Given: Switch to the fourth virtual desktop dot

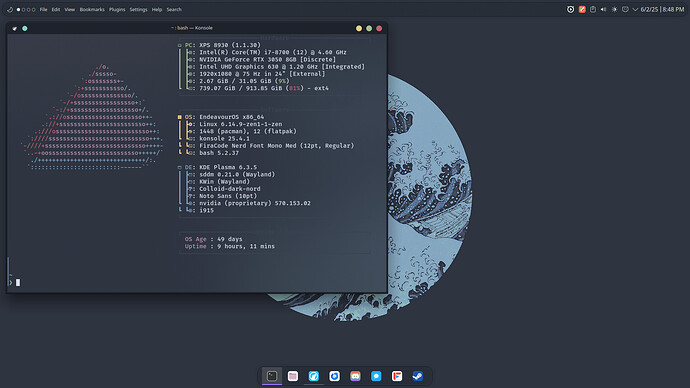Looking at the screenshot, I should point(33,9).
